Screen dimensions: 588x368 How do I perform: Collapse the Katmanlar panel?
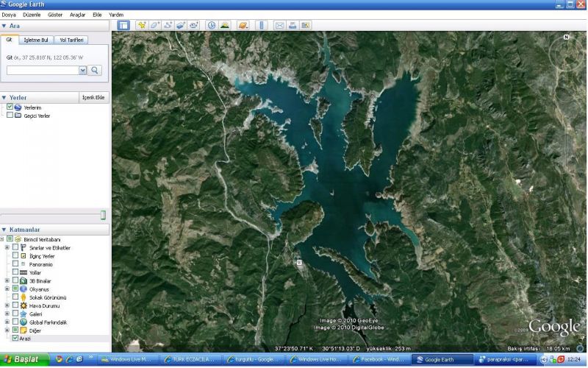pyautogui.click(x=4, y=230)
